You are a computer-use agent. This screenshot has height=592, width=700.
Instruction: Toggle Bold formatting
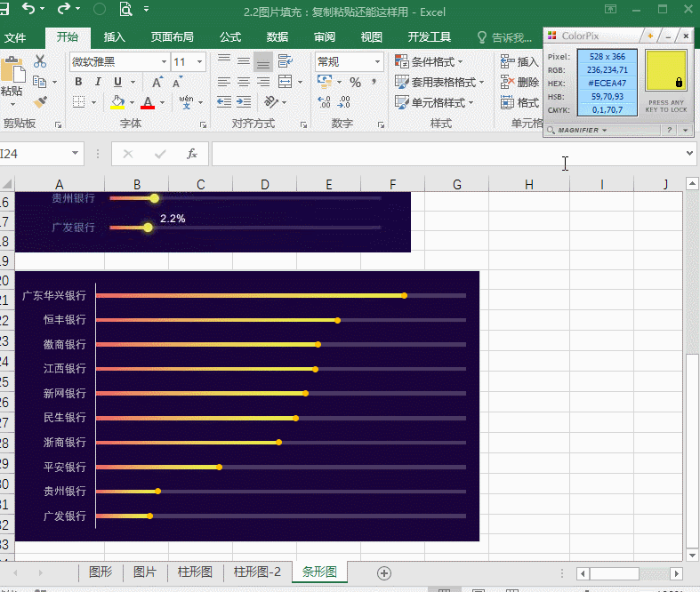coord(78,82)
